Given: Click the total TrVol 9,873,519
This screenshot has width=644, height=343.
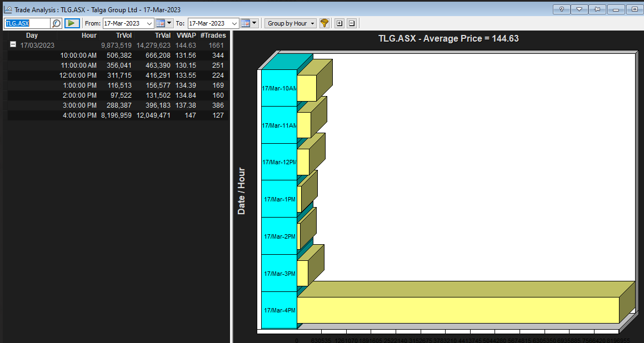Looking at the screenshot, I should (116, 46).
